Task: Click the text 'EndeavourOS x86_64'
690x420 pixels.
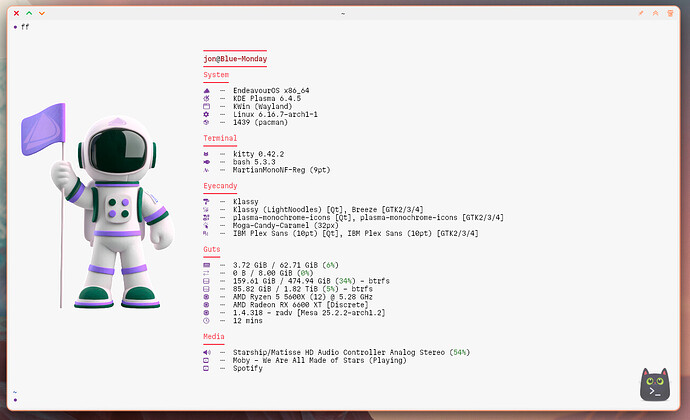Action: pos(271,91)
